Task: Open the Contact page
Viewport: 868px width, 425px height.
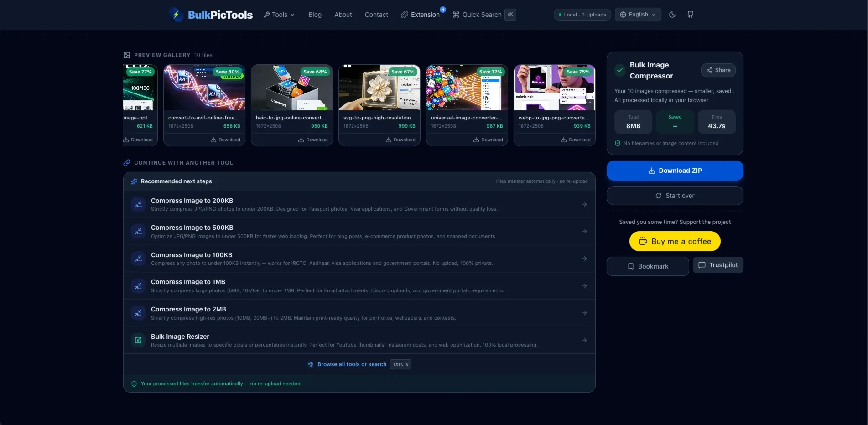Action: pos(376,15)
